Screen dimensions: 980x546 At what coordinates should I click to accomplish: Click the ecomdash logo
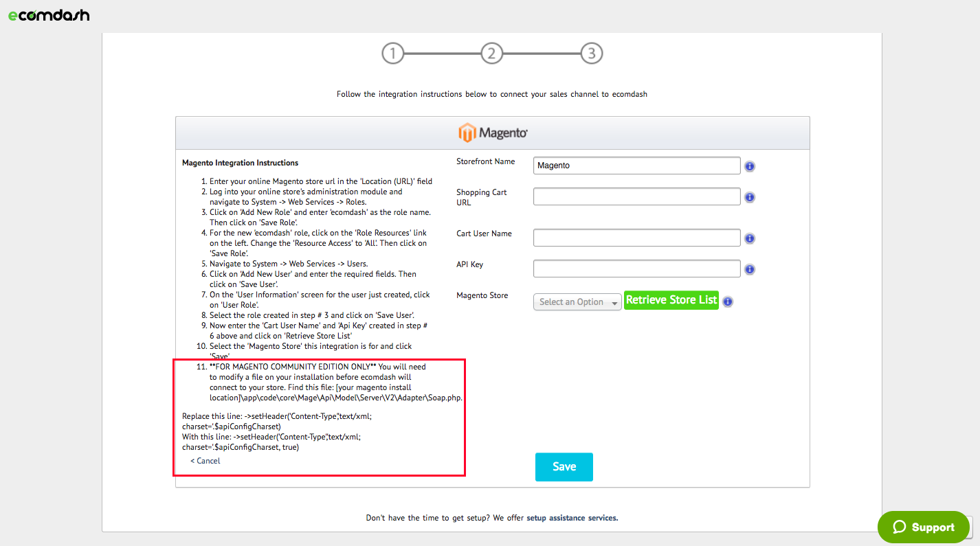48,14
